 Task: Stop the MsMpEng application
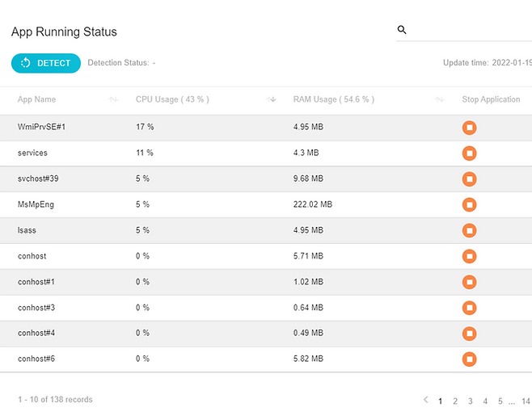coord(469,204)
